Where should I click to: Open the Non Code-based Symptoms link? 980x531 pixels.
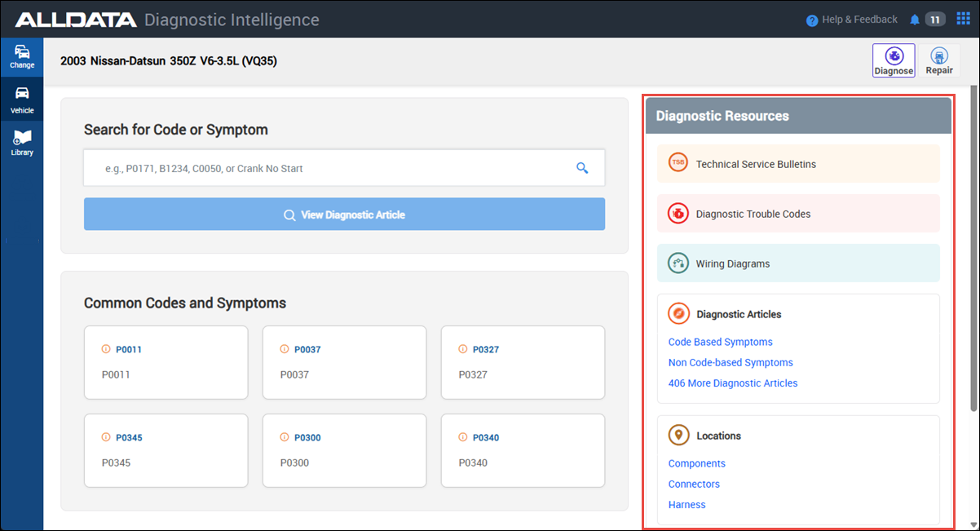coord(731,362)
